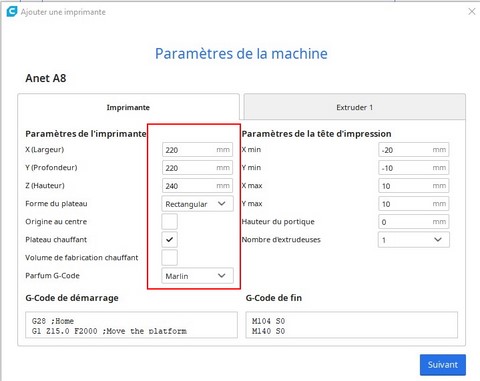Click the Cura logo icon in title bar

pos(12,11)
